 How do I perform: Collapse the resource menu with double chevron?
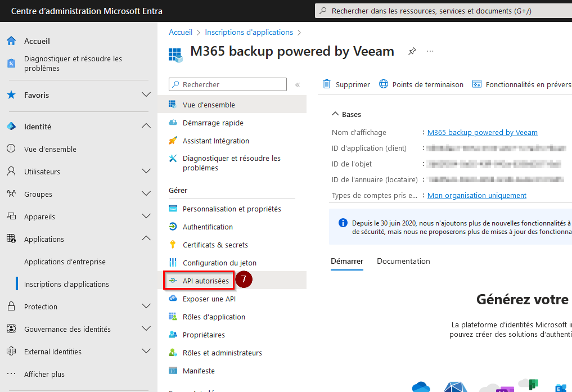point(298,84)
